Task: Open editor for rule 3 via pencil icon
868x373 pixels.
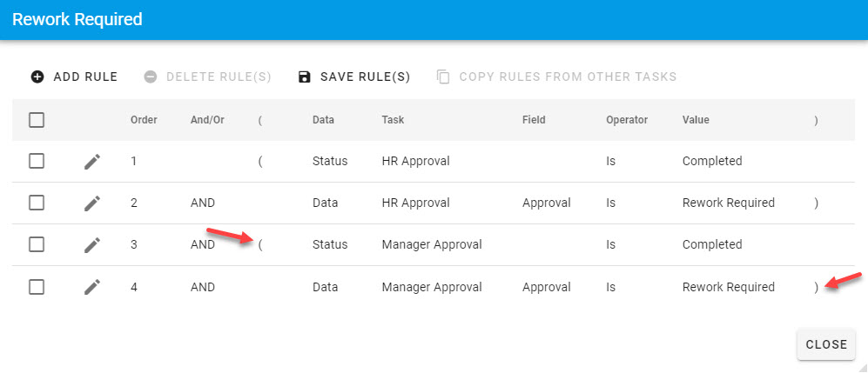Action: 92,245
